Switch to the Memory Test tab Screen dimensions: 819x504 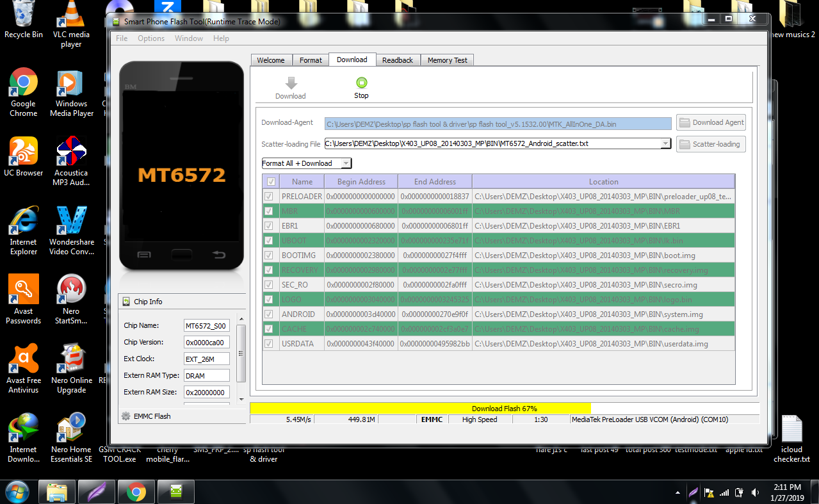click(x=448, y=60)
